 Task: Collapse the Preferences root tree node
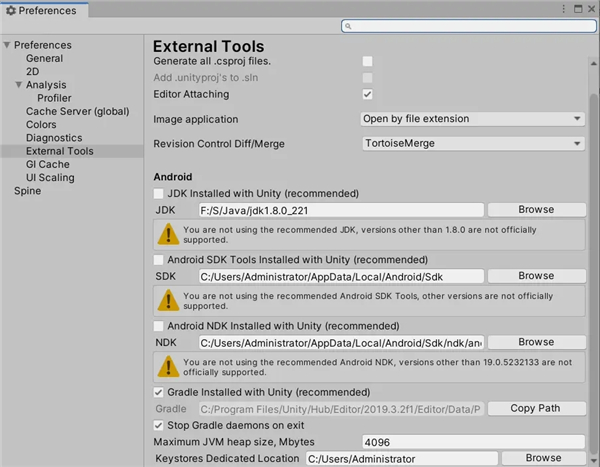tap(7, 46)
